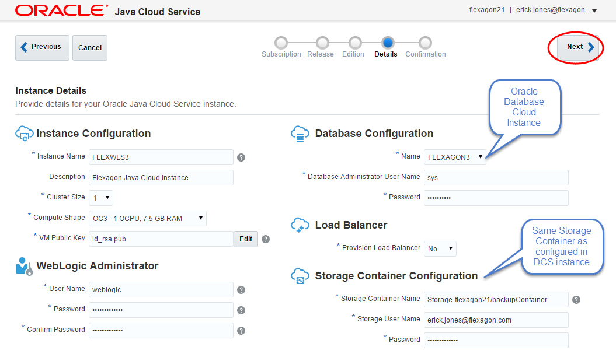Open the Compute Shape dropdown
The image size is (616, 364).
148,218
